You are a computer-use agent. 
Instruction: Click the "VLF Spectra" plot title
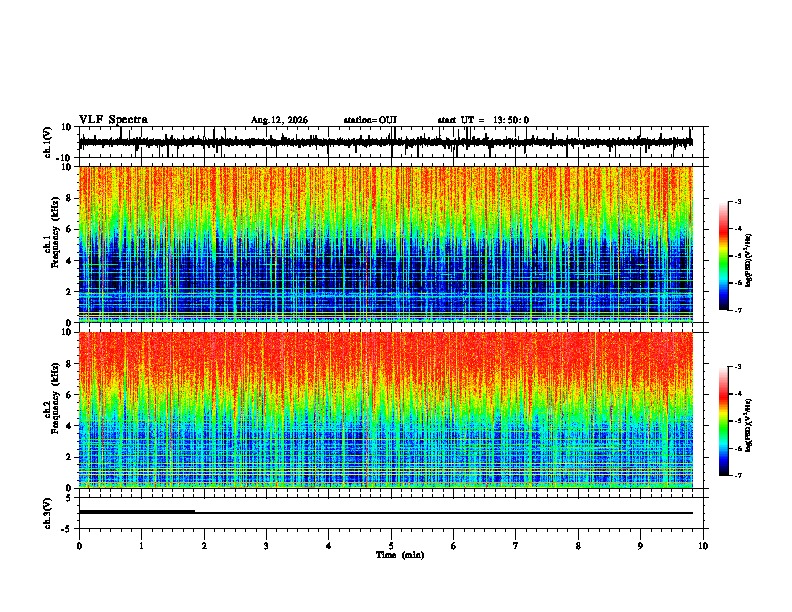tap(113, 120)
